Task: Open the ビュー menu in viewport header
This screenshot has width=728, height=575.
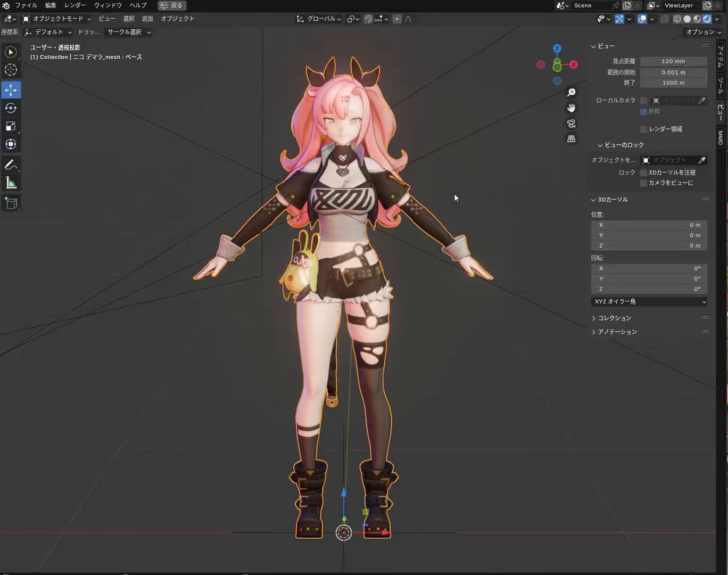Action: (106, 19)
